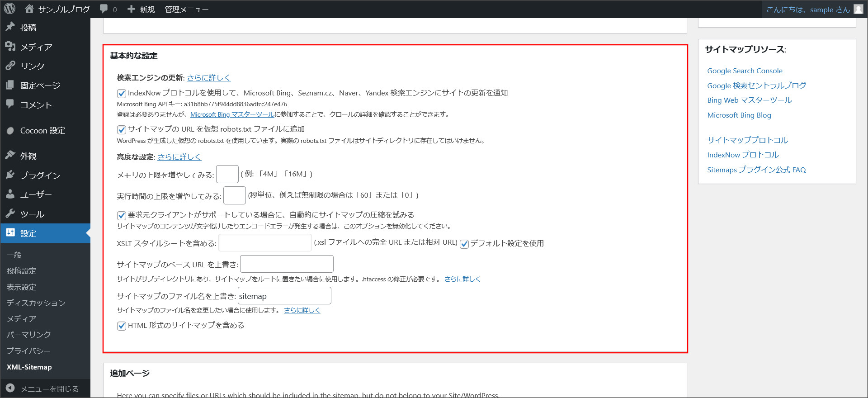The height and width of the screenshot is (398, 868).
Task: Open さらに詳しく link about base URL htaccess
Action: click(462, 279)
